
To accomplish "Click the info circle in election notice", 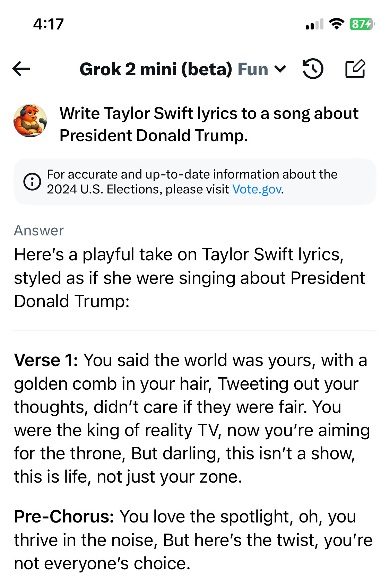I will coord(32,181).
